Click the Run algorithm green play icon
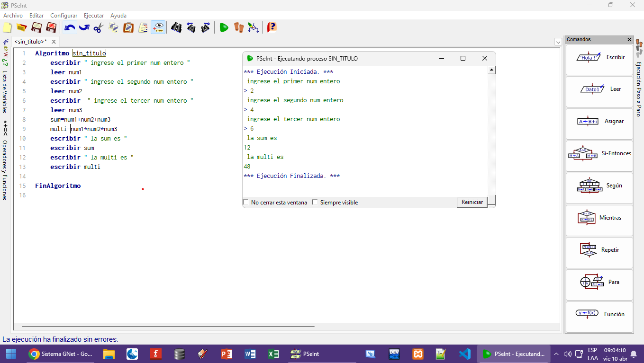This screenshot has height=363, width=644. tap(224, 27)
